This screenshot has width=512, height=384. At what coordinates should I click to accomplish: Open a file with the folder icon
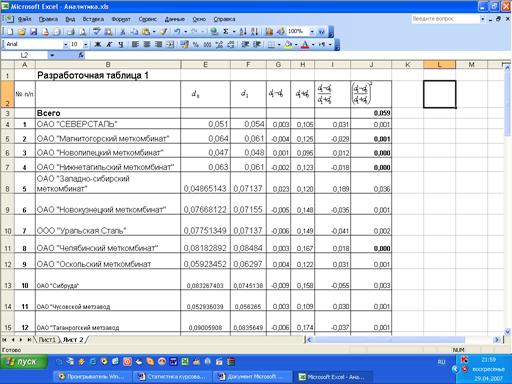click(x=22, y=32)
